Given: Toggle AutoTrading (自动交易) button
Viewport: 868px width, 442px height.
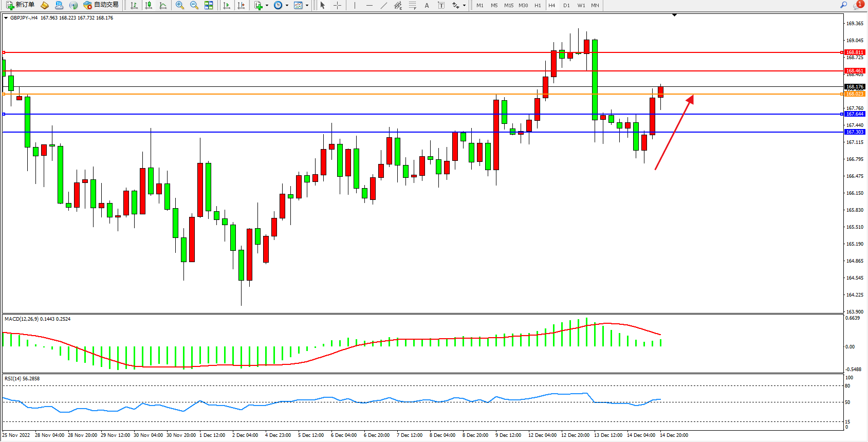Looking at the screenshot, I should coord(101,5).
